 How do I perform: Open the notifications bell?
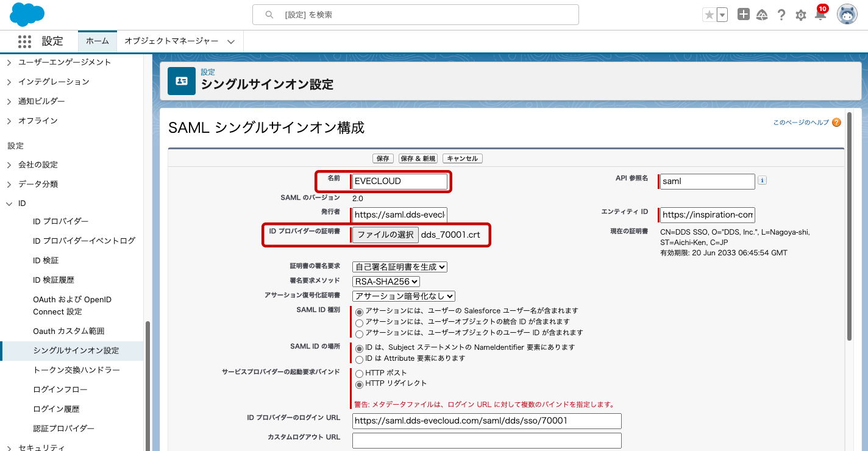[x=820, y=15]
